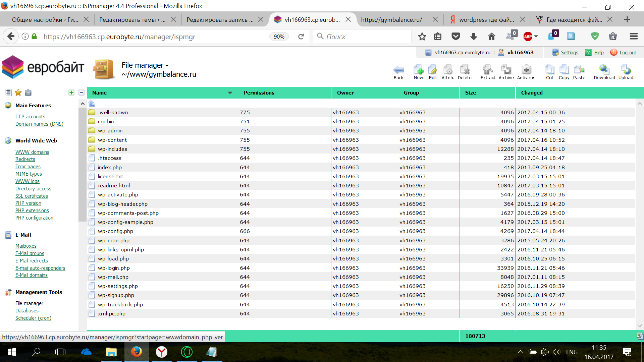Run Antivirus scan icon
Image resolution: width=644 pixels, height=362 pixels.
[526, 72]
